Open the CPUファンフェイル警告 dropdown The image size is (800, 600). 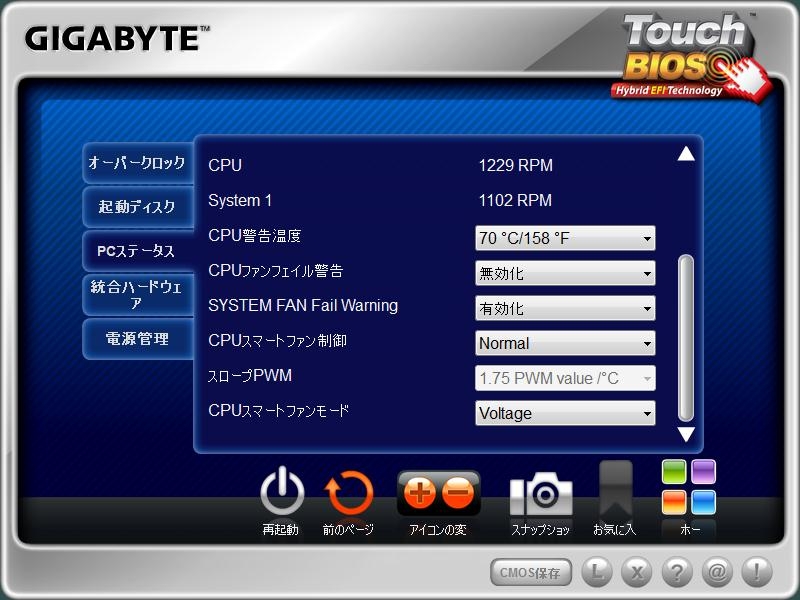[565, 273]
